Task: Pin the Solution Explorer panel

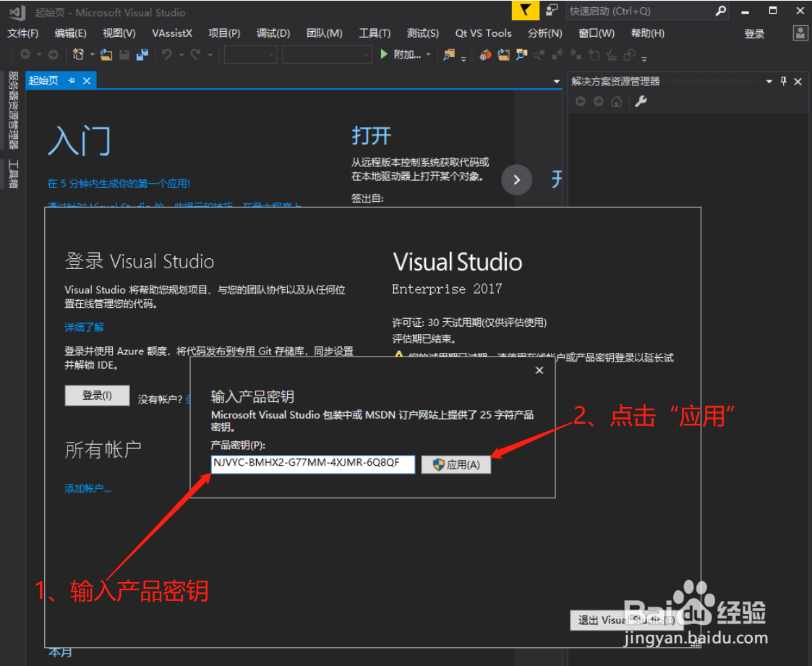Action: 784,81
